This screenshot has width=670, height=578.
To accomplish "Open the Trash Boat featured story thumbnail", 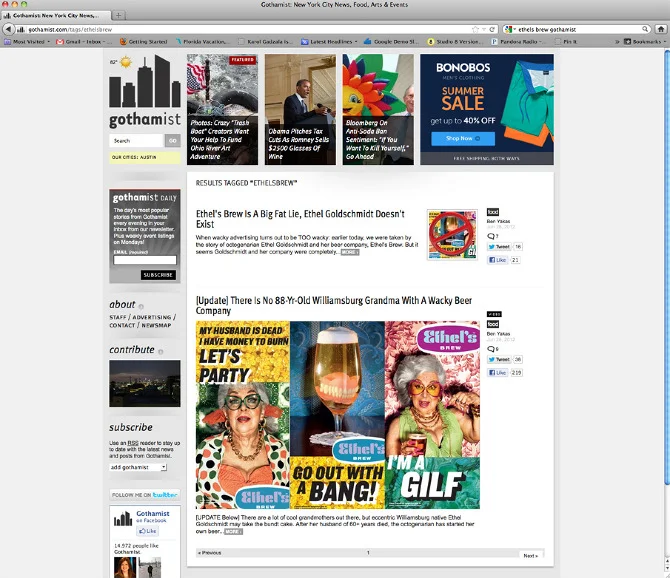I will (x=222, y=109).
